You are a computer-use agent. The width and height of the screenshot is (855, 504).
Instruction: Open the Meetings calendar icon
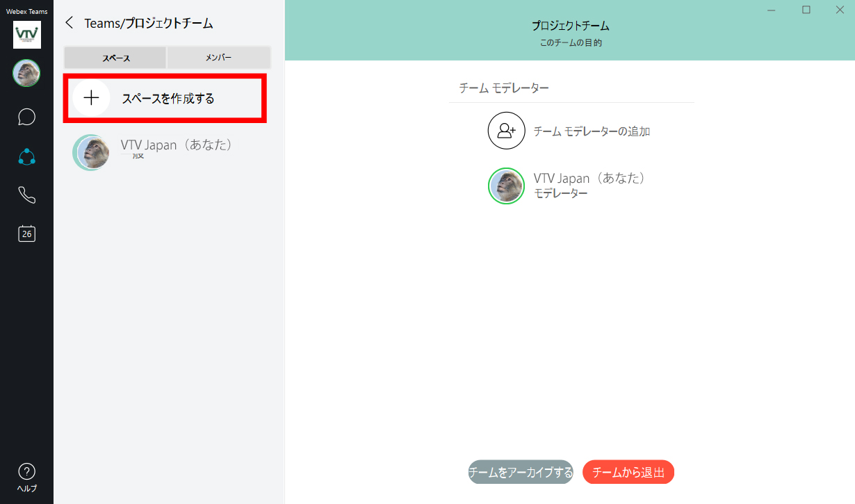(x=26, y=234)
